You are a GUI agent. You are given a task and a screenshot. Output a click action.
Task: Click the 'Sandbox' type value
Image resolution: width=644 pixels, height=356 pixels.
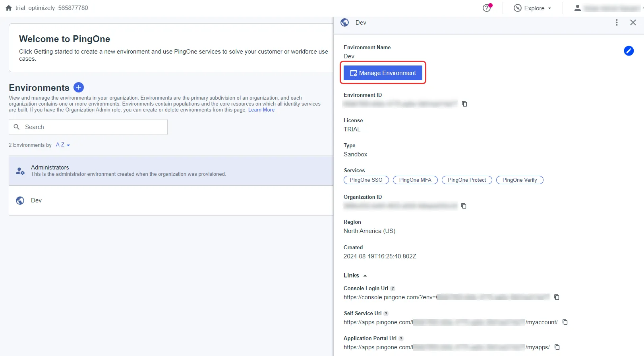[356, 154]
